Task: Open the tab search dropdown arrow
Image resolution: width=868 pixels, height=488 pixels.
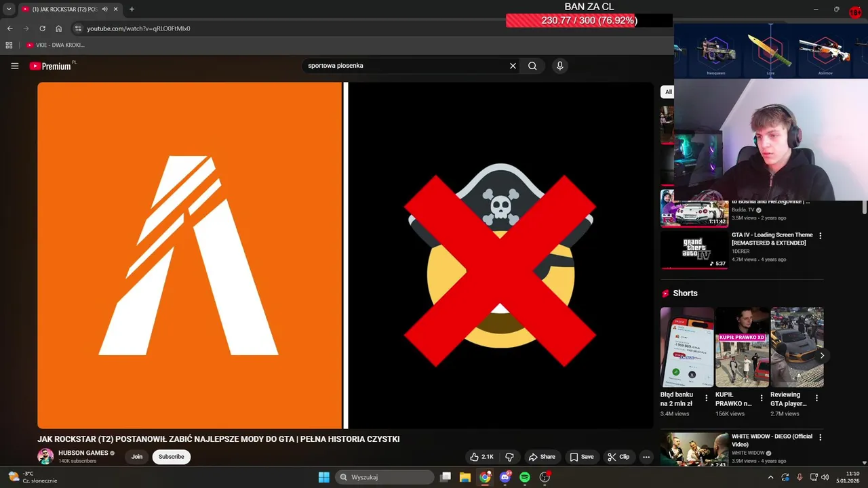Action: click(x=9, y=9)
